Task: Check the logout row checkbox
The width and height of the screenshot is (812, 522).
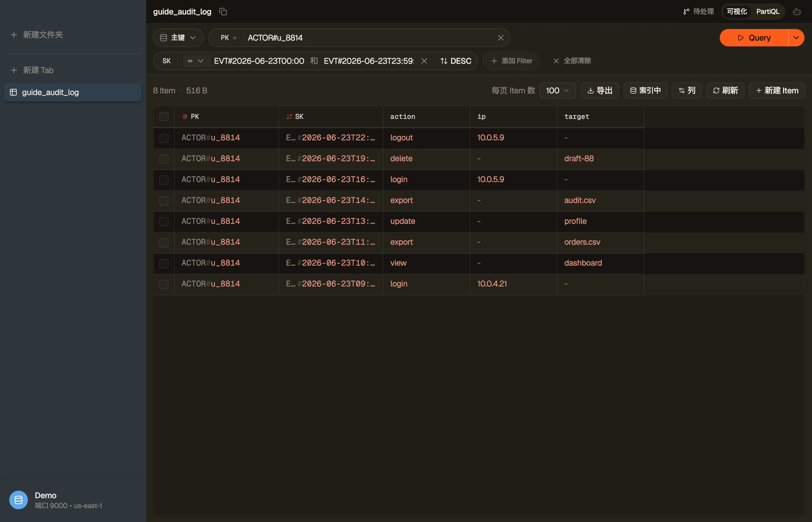Action: tap(164, 138)
